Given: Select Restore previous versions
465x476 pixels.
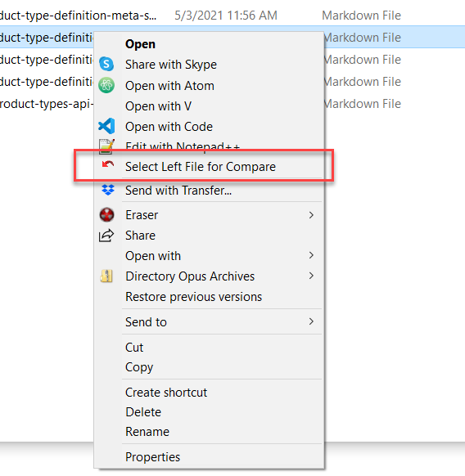Looking at the screenshot, I should pyautogui.click(x=193, y=297).
